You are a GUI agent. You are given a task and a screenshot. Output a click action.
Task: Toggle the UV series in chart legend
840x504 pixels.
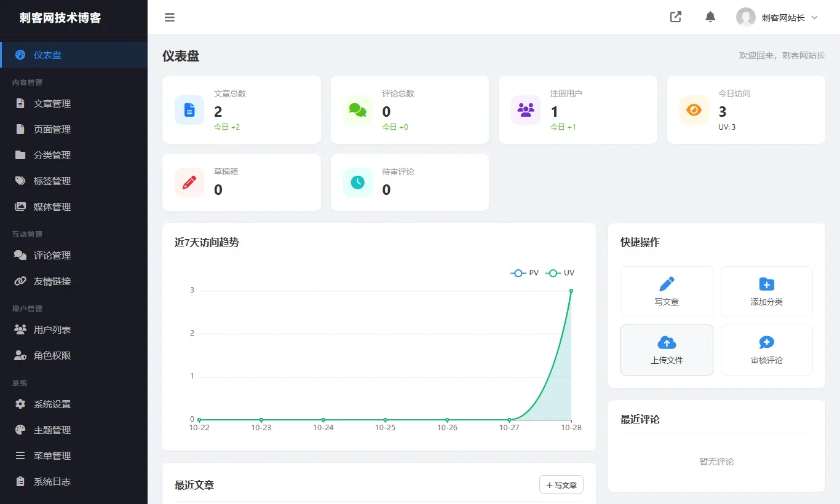tap(560, 273)
